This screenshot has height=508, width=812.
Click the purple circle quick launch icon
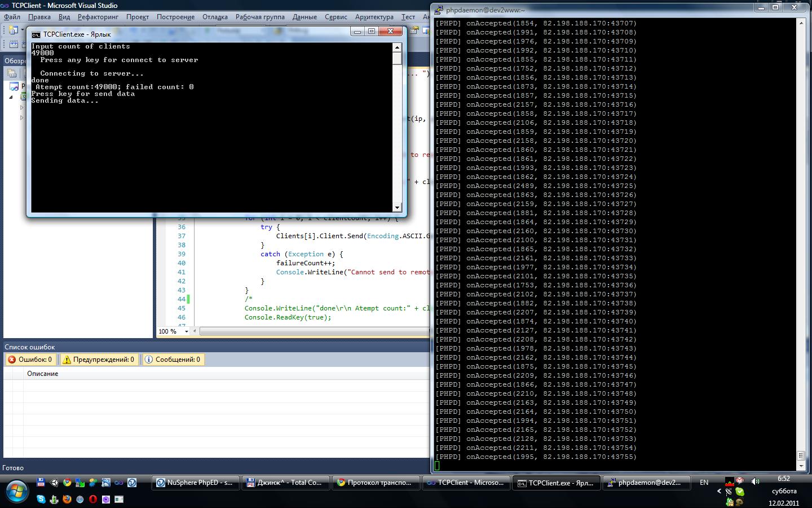click(105, 499)
